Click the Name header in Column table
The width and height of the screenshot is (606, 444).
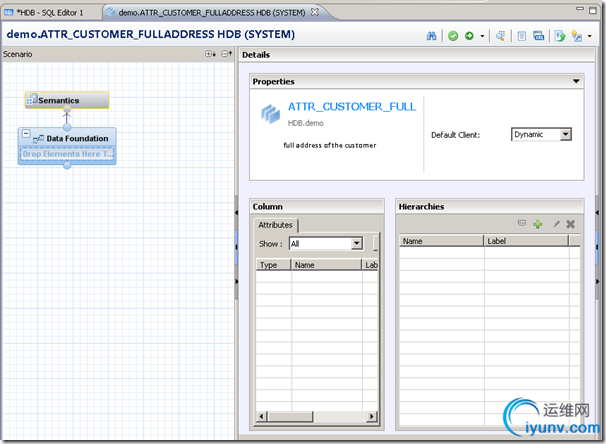point(326,265)
